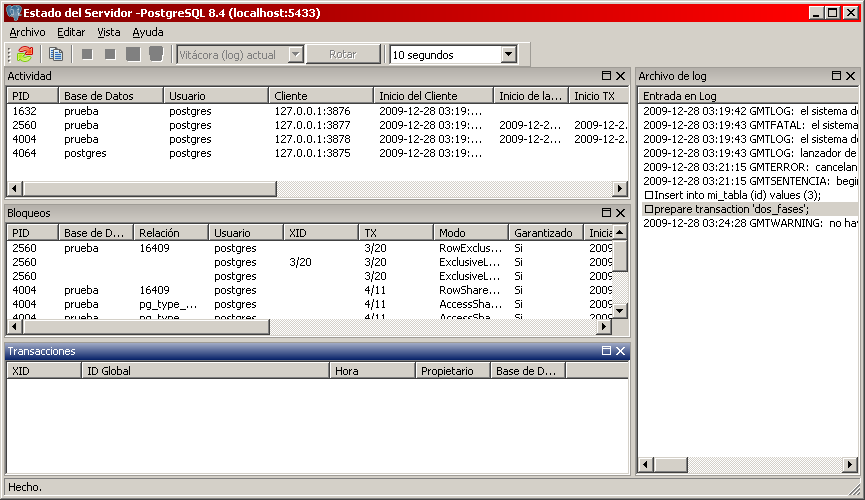
Task: Click the Copy icon in the toolbar
Action: pyautogui.click(x=56, y=54)
